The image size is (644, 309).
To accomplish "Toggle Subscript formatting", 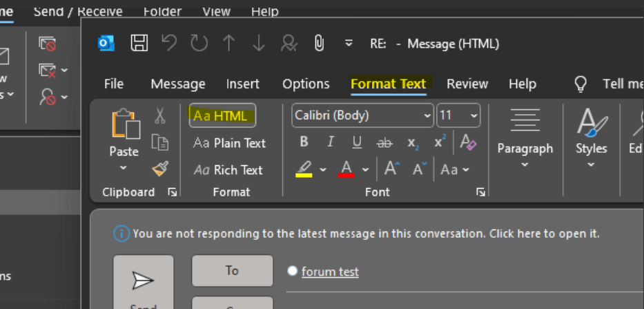I will click(413, 143).
